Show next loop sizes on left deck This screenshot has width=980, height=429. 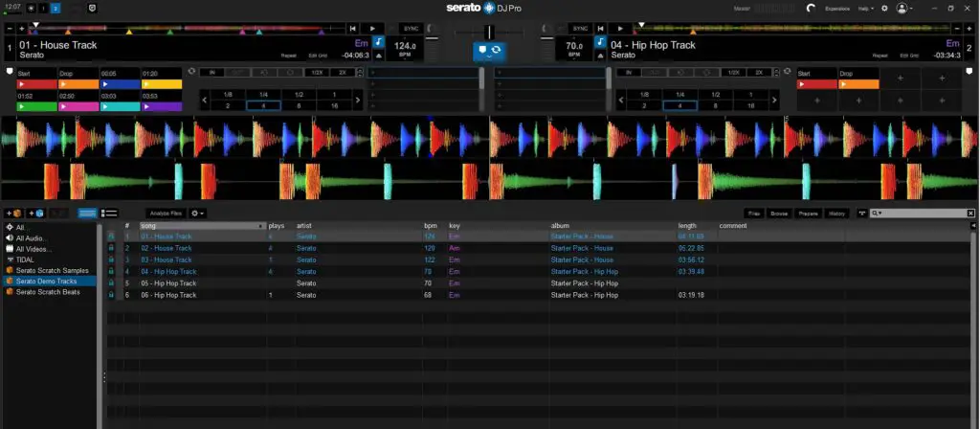pos(358,100)
